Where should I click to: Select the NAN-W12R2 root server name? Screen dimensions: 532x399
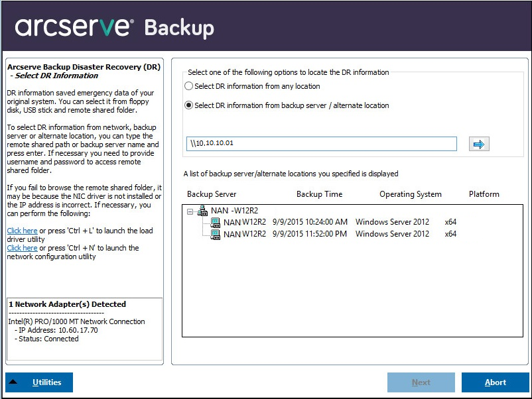click(x=234, y=211)
